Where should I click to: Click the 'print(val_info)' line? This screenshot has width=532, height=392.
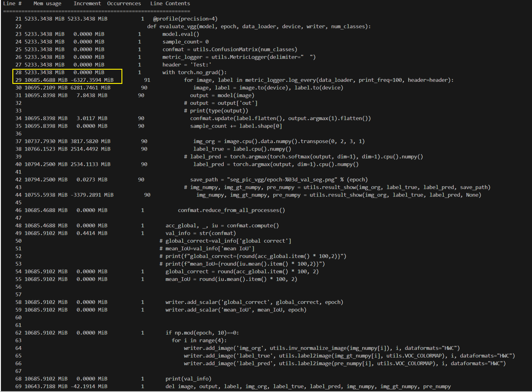[189, 379]
